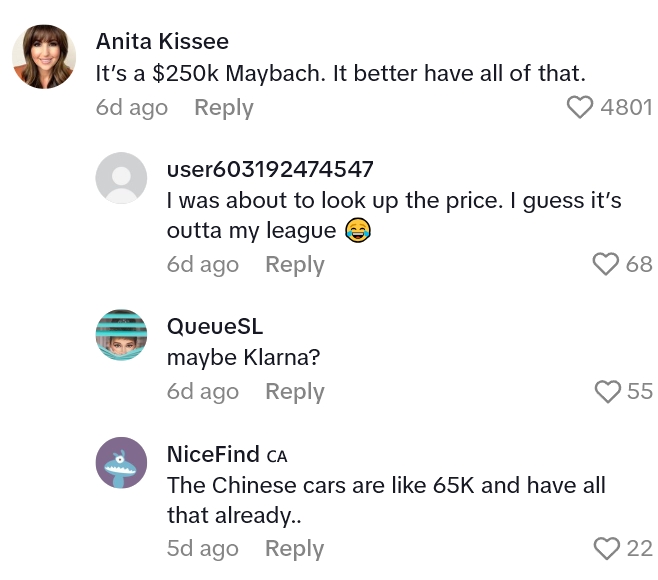
Task: Click the 68 likes count
Action: click(x=639, y=264)
